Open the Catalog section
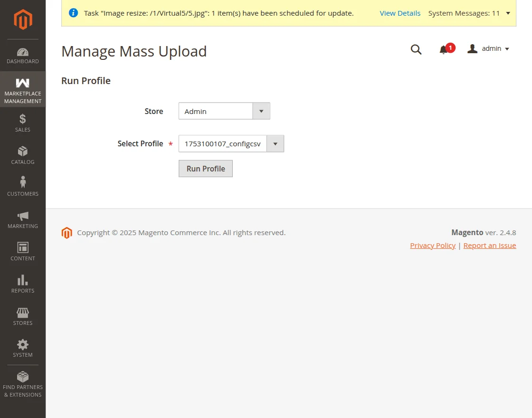 click(22, 155)
